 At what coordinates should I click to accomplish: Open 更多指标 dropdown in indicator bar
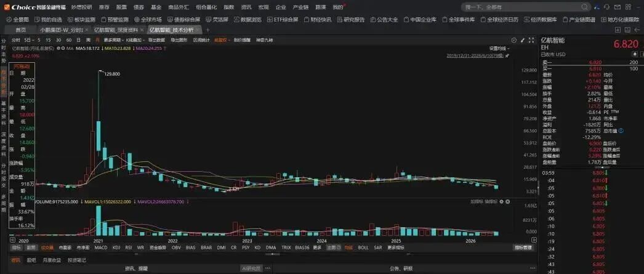[396, 248]
